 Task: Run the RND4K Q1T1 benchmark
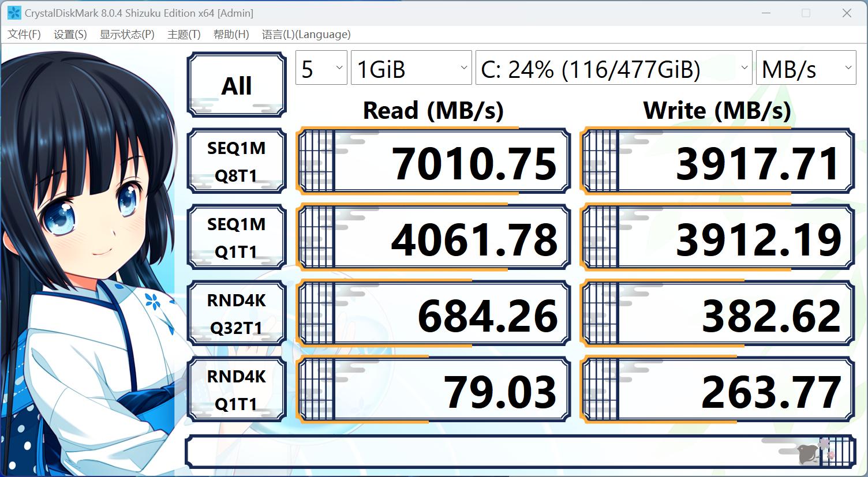coord(236,389)
